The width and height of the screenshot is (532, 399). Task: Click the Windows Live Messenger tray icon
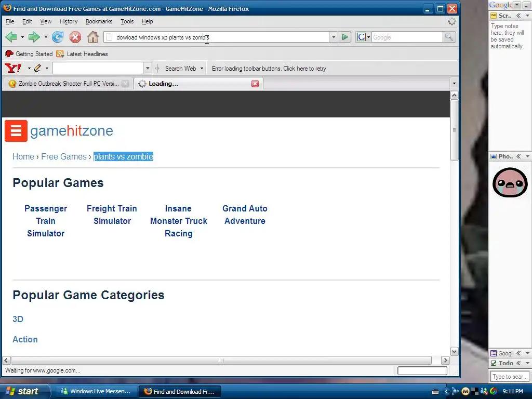coord(484,392)
